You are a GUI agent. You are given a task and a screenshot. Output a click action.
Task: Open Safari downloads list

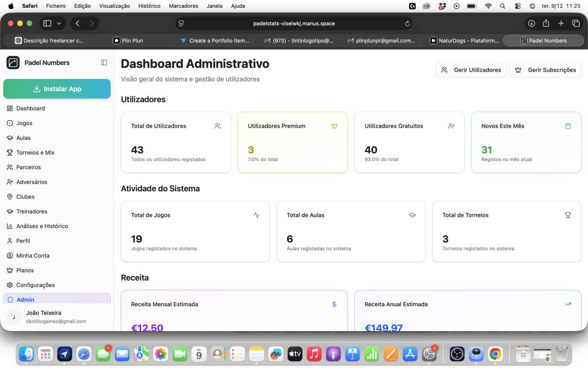(531, 24)
